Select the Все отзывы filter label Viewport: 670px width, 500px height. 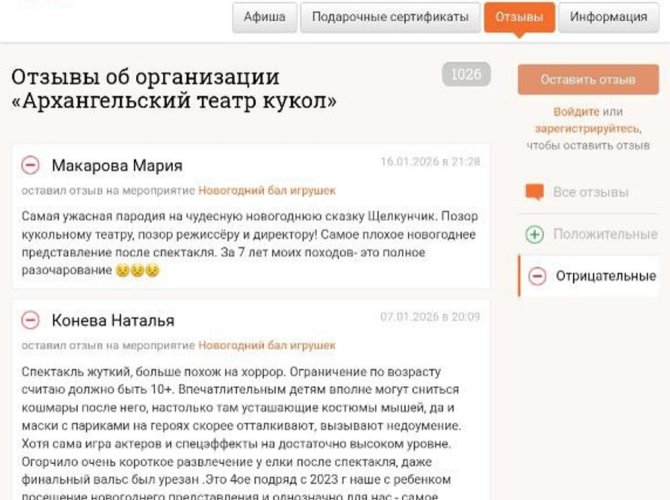click(x=590, y=192)
